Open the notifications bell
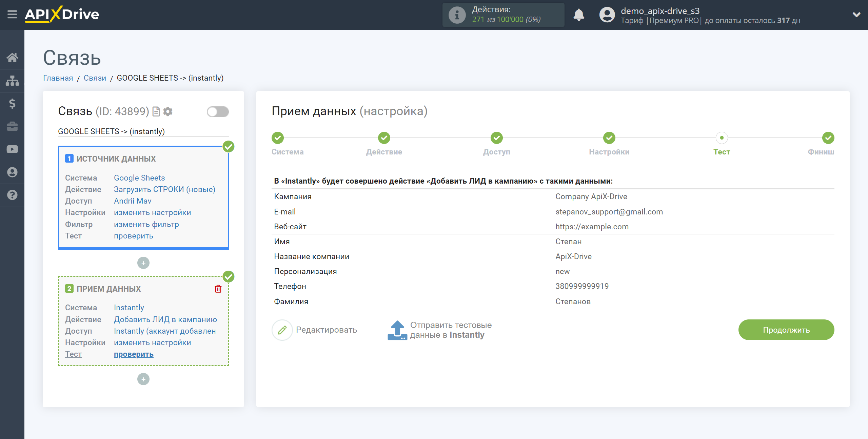The height and width of the screenshot is (439, 868). 579,15
